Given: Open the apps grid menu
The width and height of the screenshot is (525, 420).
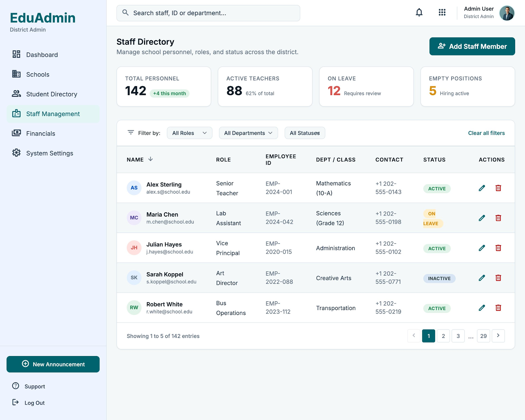Looking at the screenshot, I should [442, 13].
